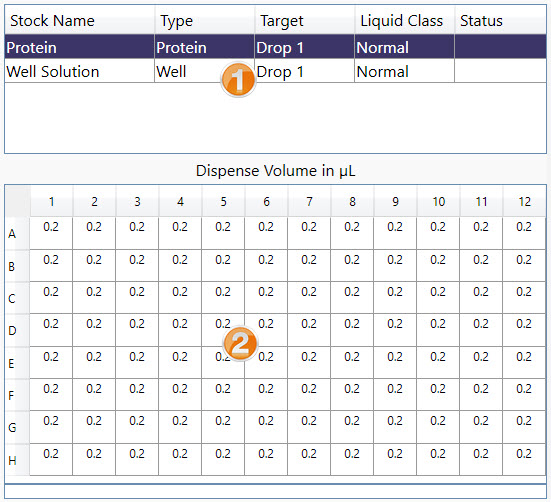Image resolution: width=551 pixels, height=502 pixels.
Task: Click column 12 header in volume grid
Action: pos(524,202)
